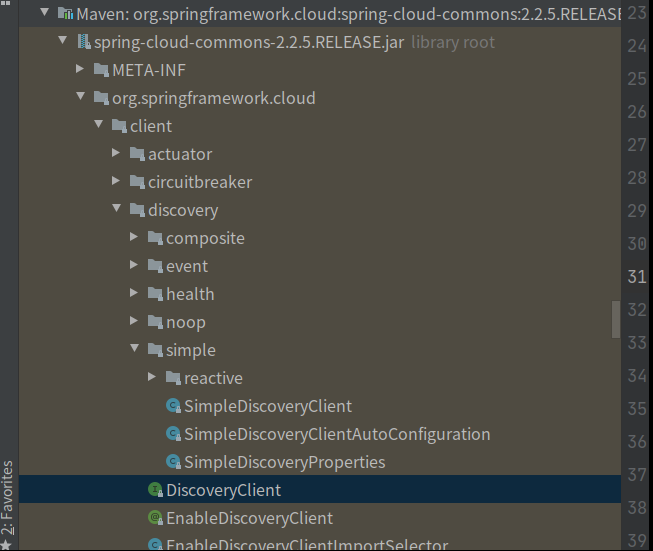653x551 pixels.
Task: Select SimpleDiscoveryClientAutoConfiguration in the tree
Action: point(337,434)
